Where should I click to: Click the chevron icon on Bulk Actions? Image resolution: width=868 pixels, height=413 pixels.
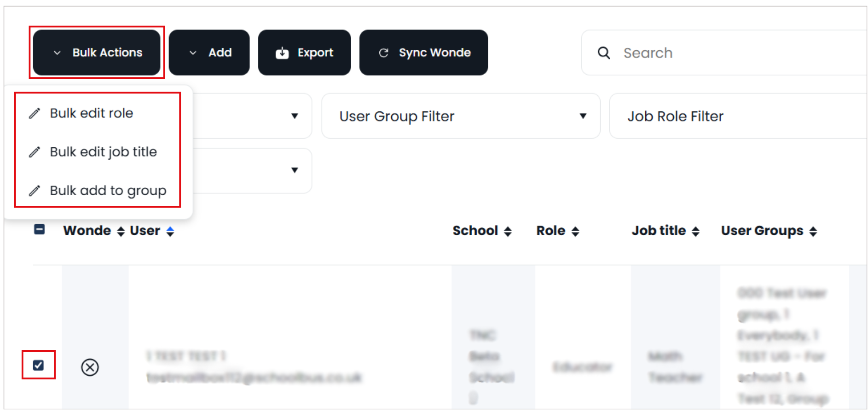[x=57, y=53]
